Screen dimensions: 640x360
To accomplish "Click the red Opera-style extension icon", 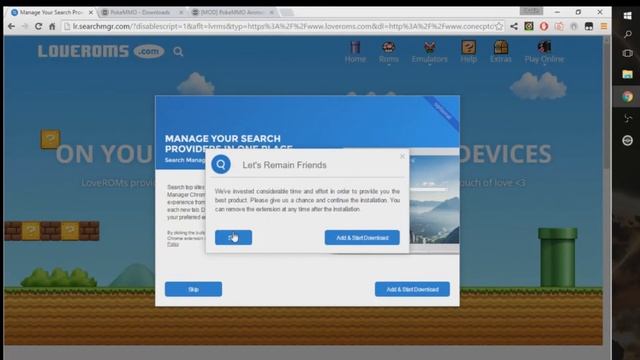I will [x=544, y=27].
